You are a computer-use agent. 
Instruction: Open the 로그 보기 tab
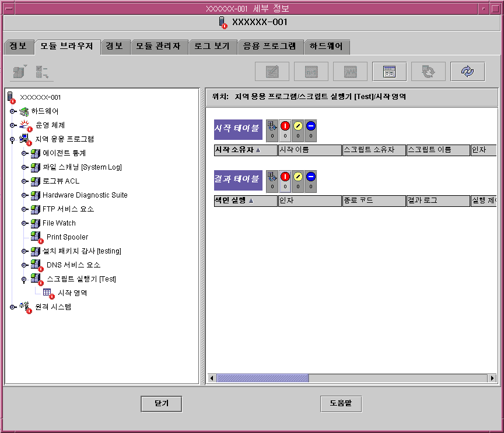point(213,47)
